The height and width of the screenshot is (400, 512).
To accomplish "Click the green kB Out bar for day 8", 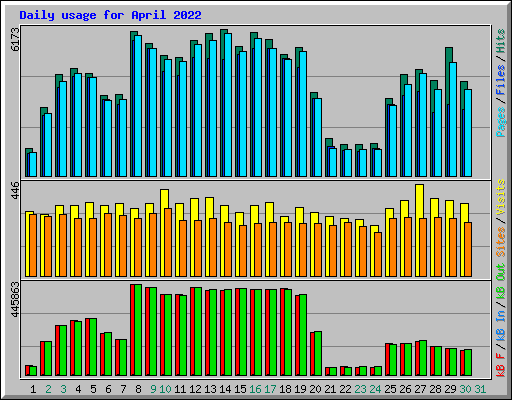I will tap(138, 330).
